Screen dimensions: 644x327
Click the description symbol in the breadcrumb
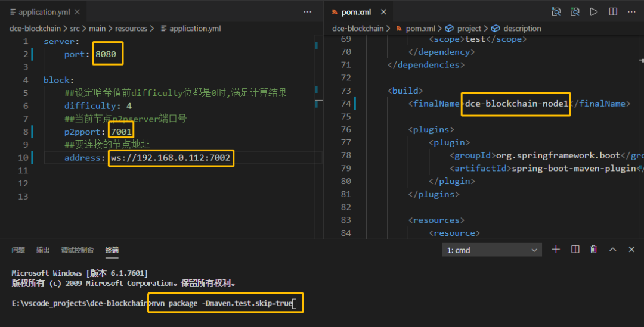click(522, 29)
